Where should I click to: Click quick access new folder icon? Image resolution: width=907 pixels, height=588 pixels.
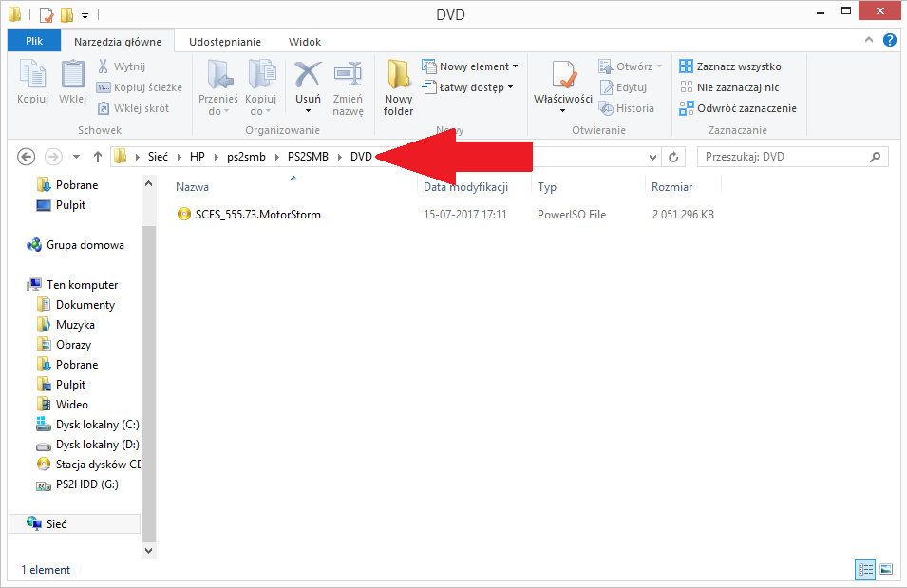pos(67,14)
